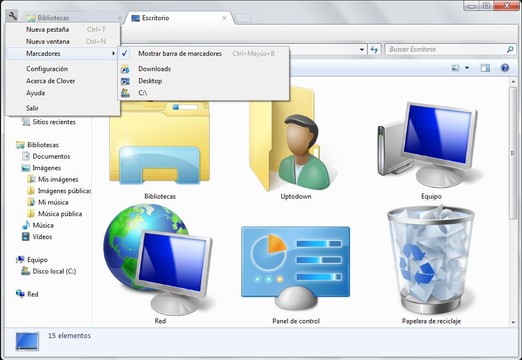Select Nueva ventana menu item
Image resolution: width=522 pixels, height=360 pixels.
click(x=63, y=42)
